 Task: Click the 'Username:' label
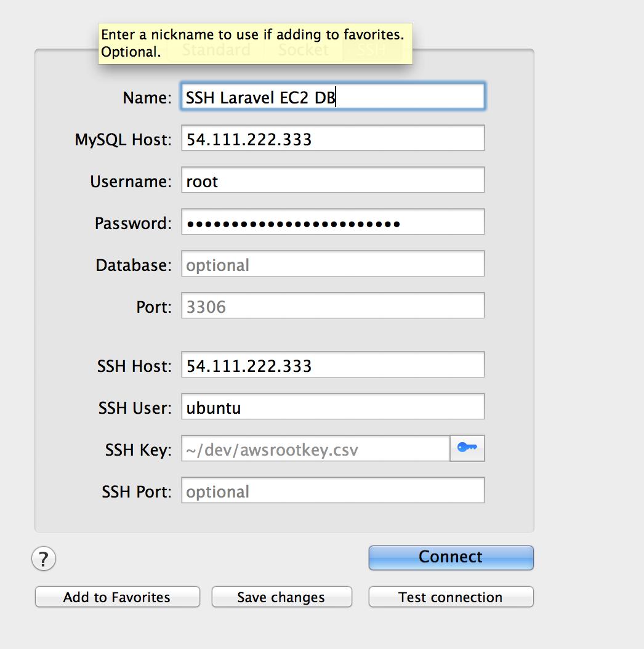131,181
